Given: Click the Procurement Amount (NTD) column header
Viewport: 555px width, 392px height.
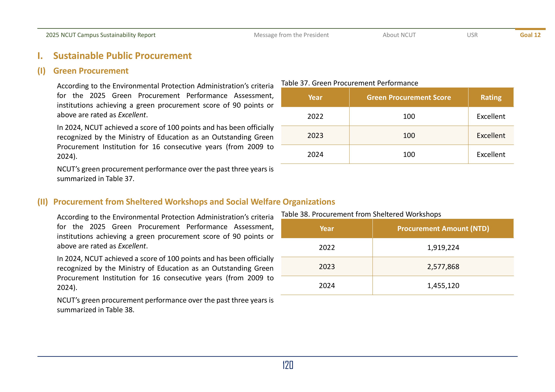Looking at the screenshot, I should [443, 228].
